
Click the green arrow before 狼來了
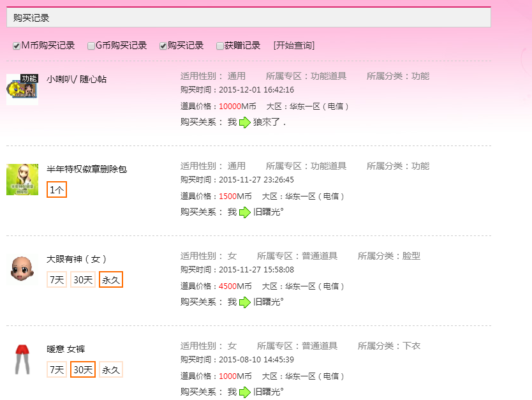click(244, 122)
